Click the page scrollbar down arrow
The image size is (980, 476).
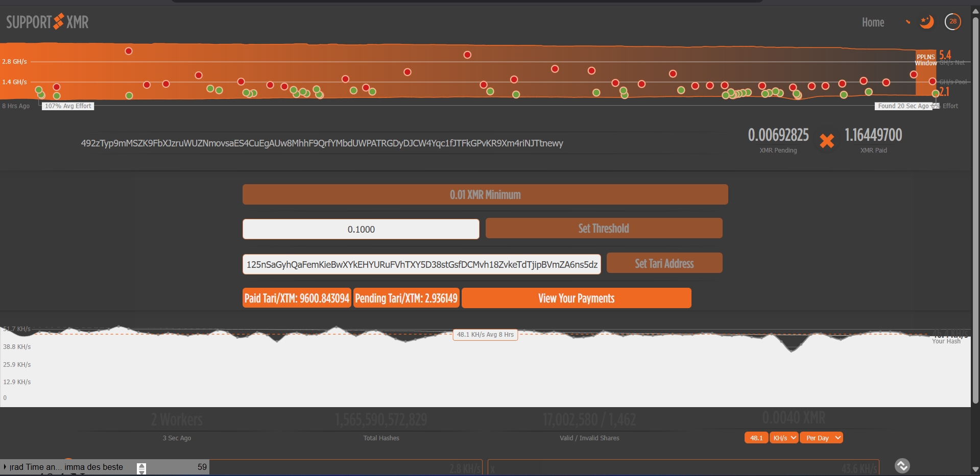[975, 469]
